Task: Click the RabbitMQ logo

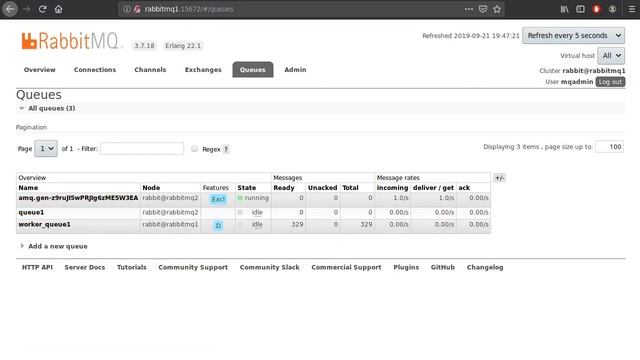Action: pyautogui.click(x=71, y=41)
